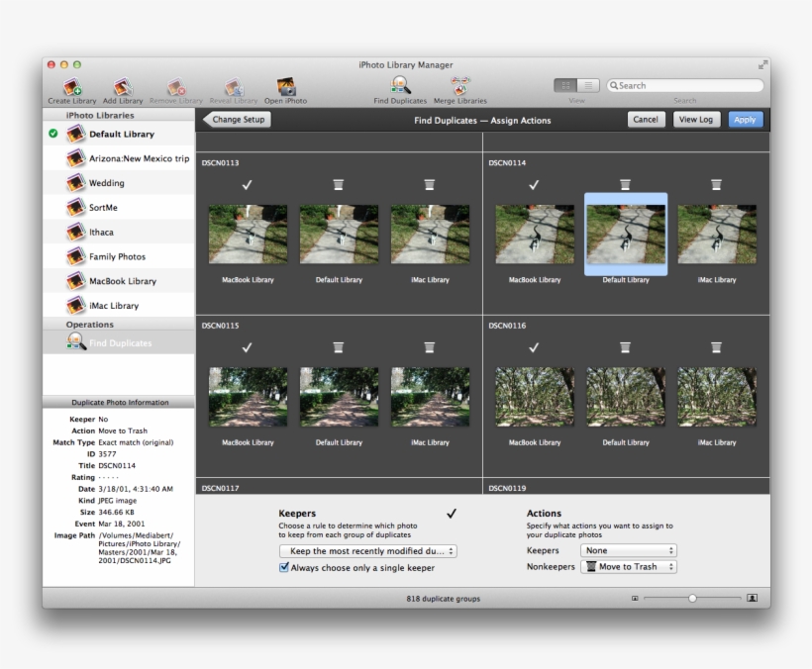Viewport: 812px width, 669px height.
Task: Click trash icon for DSCN0115 Default Library
Action: tap(338, 347)
